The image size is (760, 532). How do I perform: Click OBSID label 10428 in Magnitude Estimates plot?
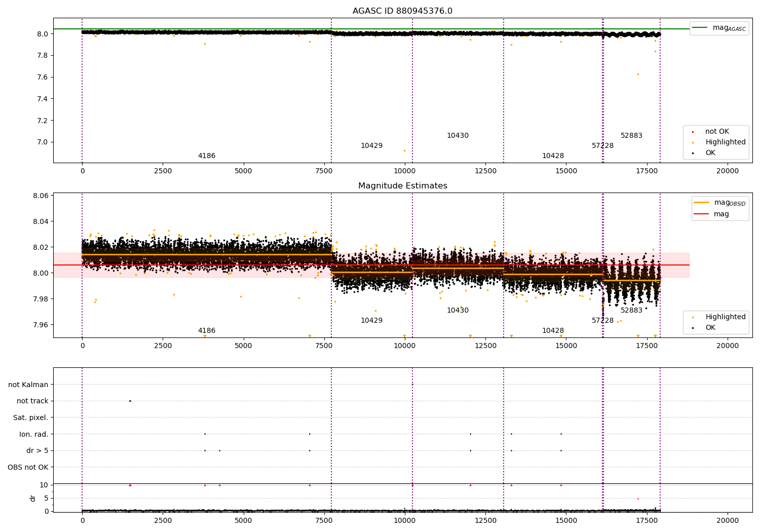click(553, 331)
